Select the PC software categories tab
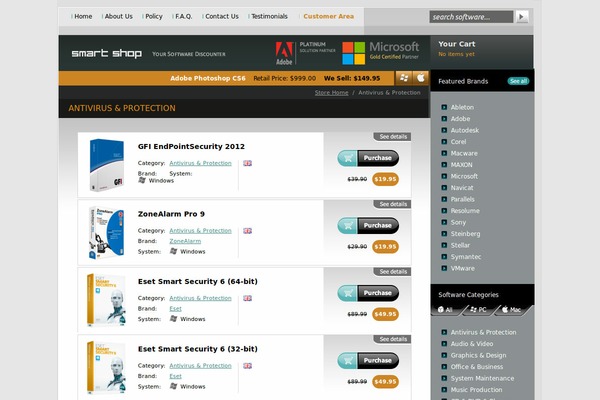The width and height of the screenshot is (600, 400). click(479, 310)
